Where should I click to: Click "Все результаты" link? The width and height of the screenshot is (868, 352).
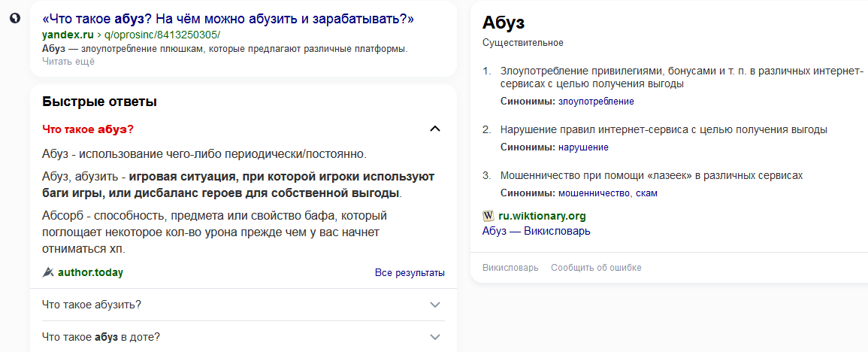point(410,272)
